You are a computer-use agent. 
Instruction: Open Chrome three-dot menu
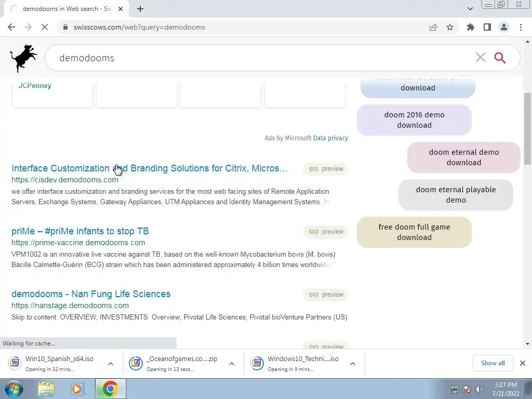521,27
